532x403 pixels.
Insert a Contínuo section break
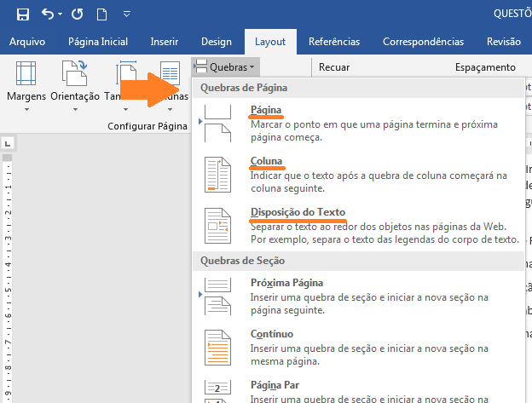[x=218, y=346]
